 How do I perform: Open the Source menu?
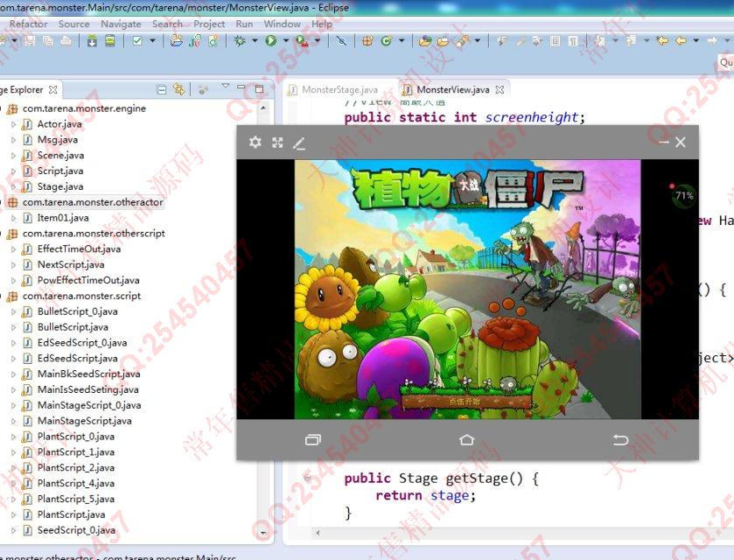click(x=74, y=24)
